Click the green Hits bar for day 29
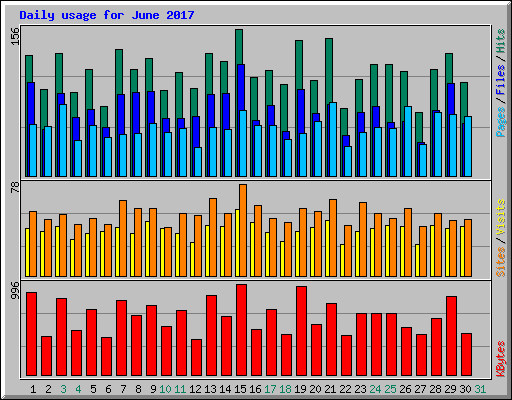This screenshot has width=512, height=400. [x=449, y=68]
